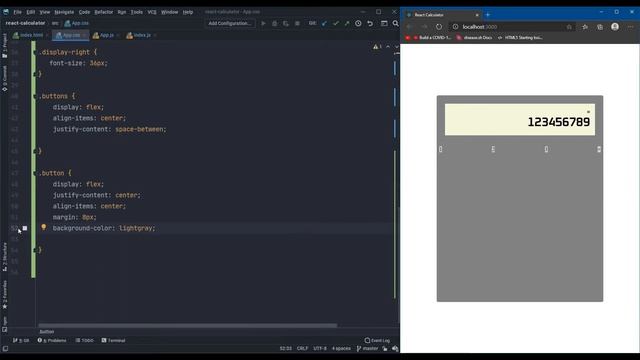Toggle tool window quick access icon bottom-left

point(5,349)
